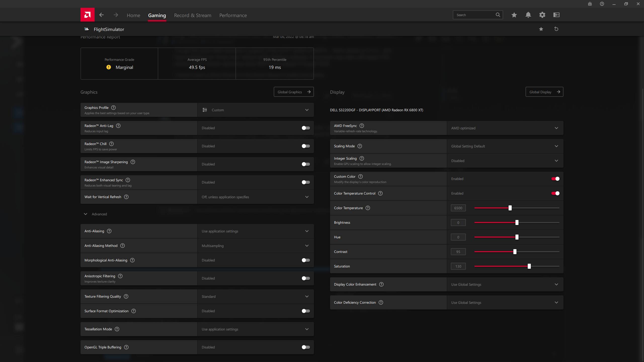The image size is (644, 362).
Task: Open Graphics Profile Custom dropdown
Action: coord(256,110)
